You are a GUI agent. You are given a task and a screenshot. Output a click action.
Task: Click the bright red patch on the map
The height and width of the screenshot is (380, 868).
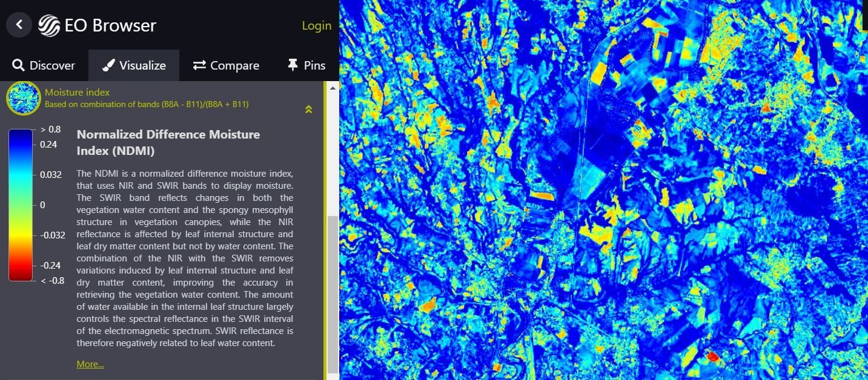point(713,357)
